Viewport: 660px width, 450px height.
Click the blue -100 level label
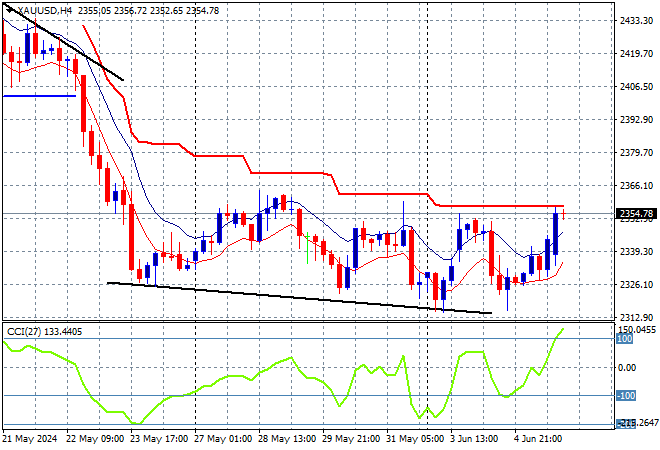(x=625, y=396)
